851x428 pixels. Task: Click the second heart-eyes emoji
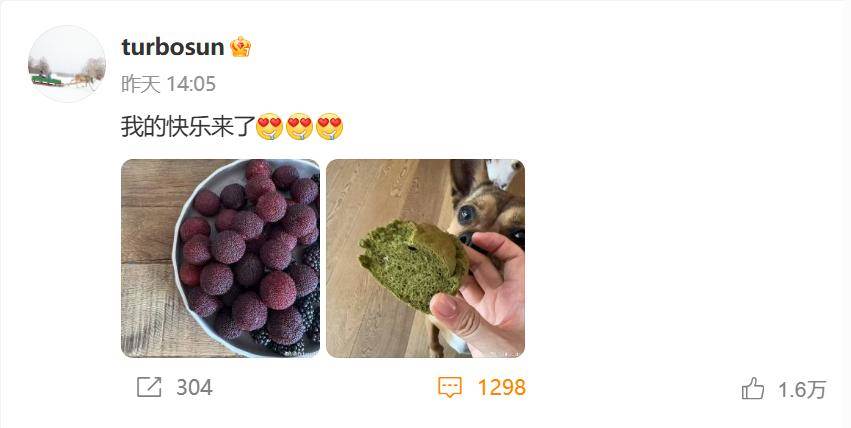[x=299, y=126]
